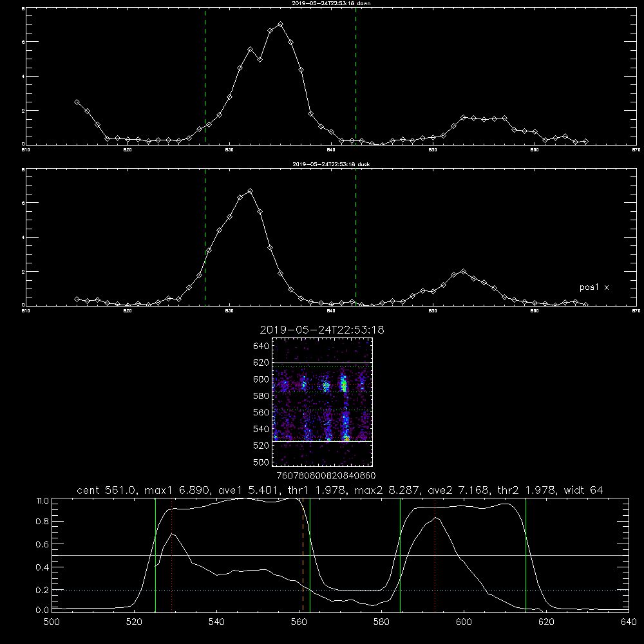Click the orange dashed center line in bottom plot
The image size is (644, 644).
[303, 555]
